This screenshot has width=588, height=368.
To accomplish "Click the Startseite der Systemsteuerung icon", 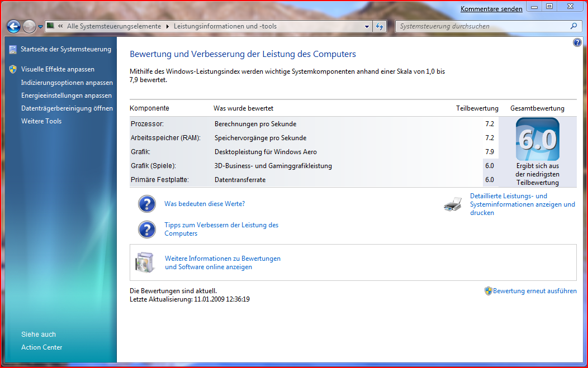I will 13,49.
